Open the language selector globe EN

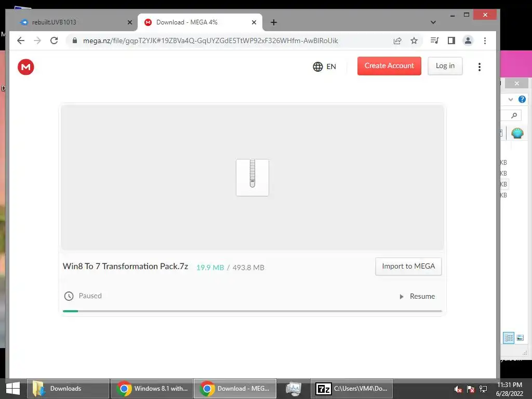[324, 66]
